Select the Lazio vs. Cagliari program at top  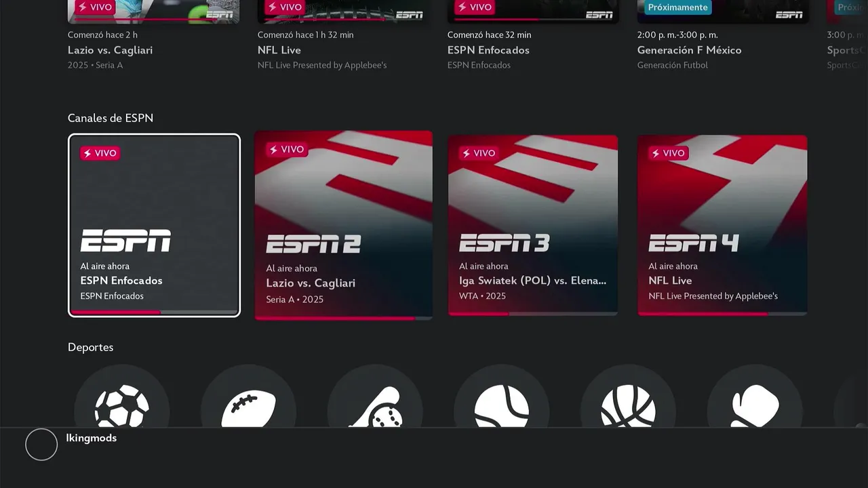pos(153,35)
